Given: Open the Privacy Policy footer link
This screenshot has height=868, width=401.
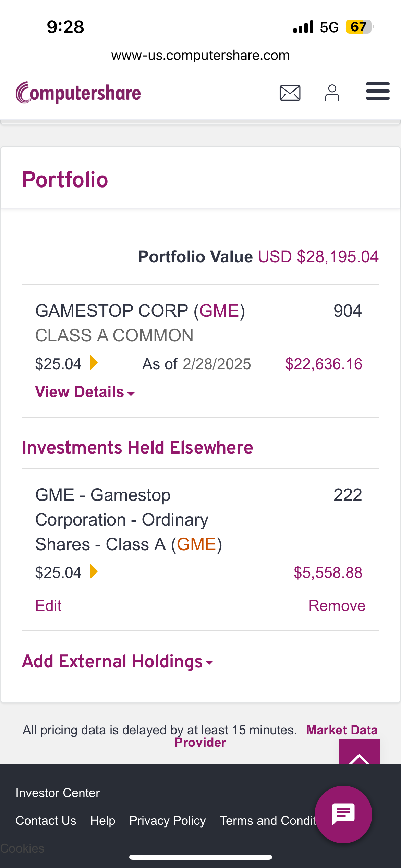Looking at the screenshot, I should tap(168, 821).
